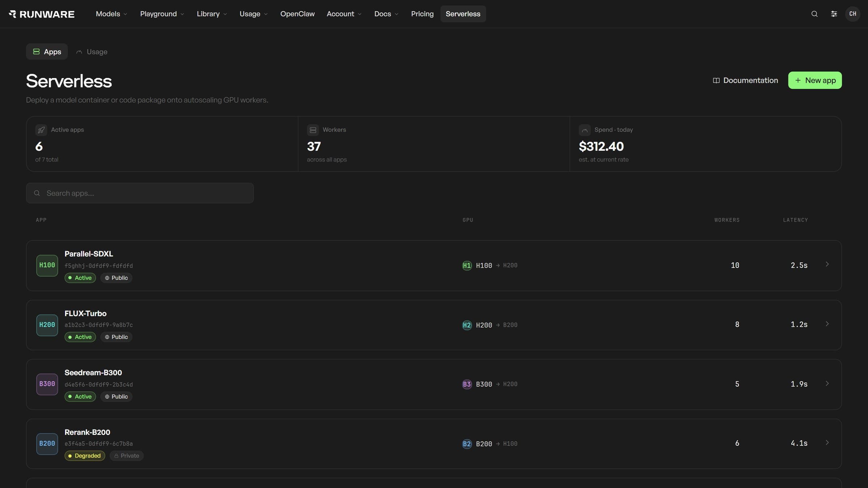Click the H200 badge for FLUX-Turbo
Screen dimensions: 868x488
[x=47, y=325]
